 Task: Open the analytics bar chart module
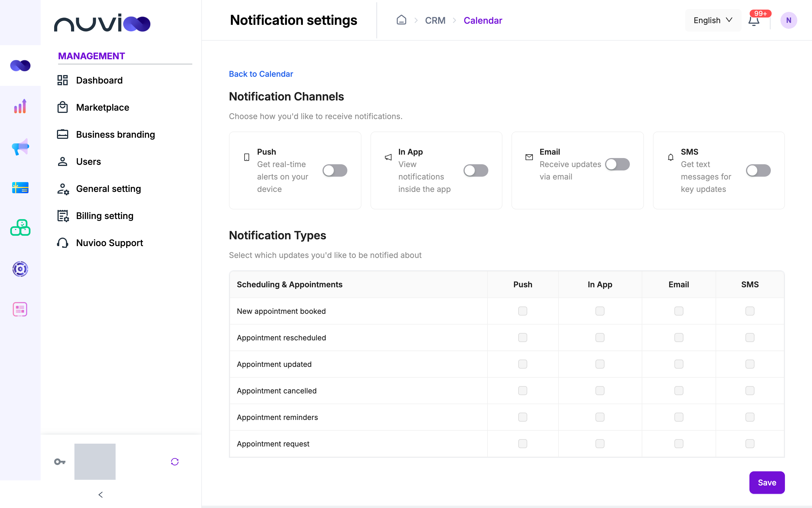[x=20, y=106]
